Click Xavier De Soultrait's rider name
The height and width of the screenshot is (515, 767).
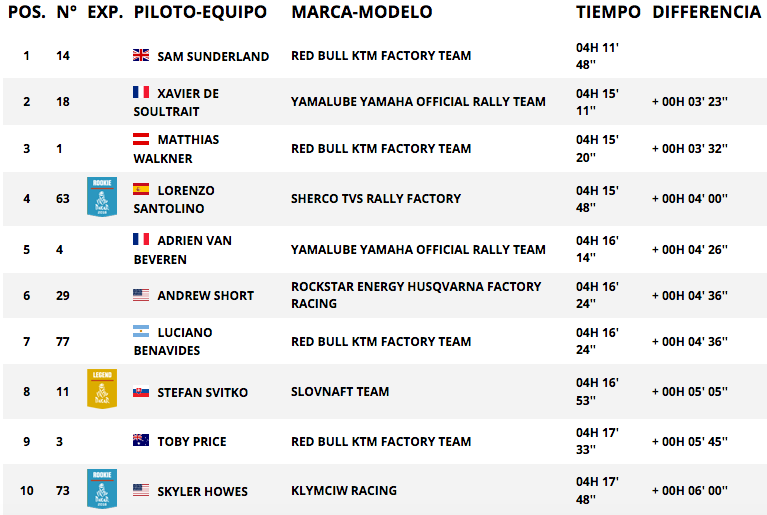(176, 102)
